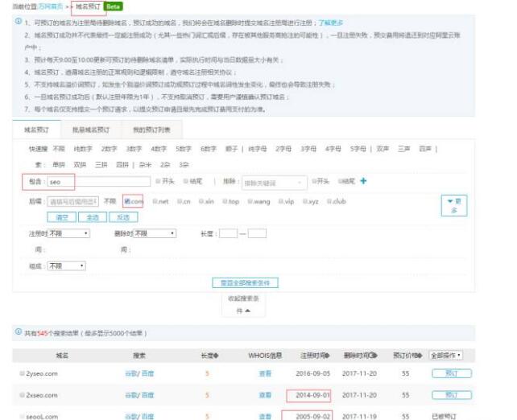Screen dimensions: 517x420
Task: Open the 了解更多 link
Action: pos(331,23)
